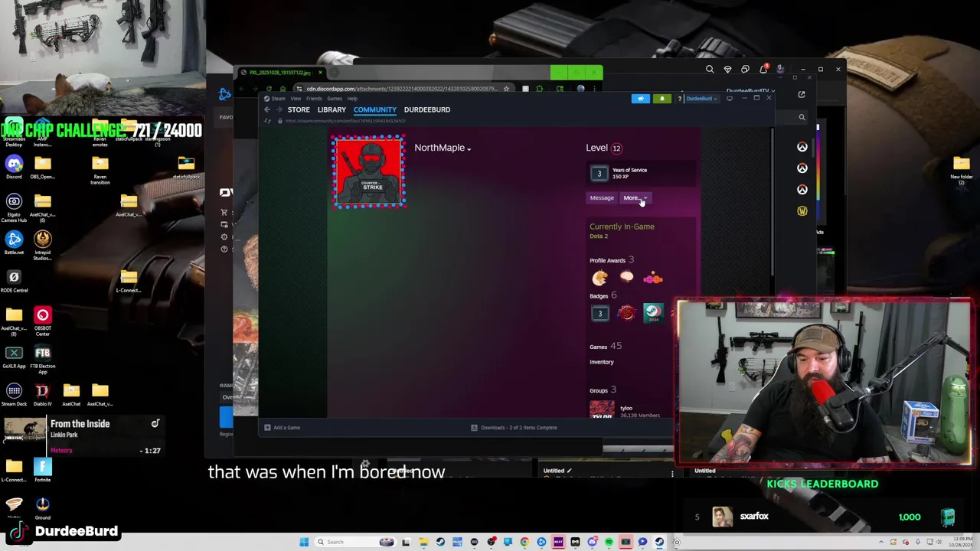Open Spotify from the taskbar

[609, 542]
